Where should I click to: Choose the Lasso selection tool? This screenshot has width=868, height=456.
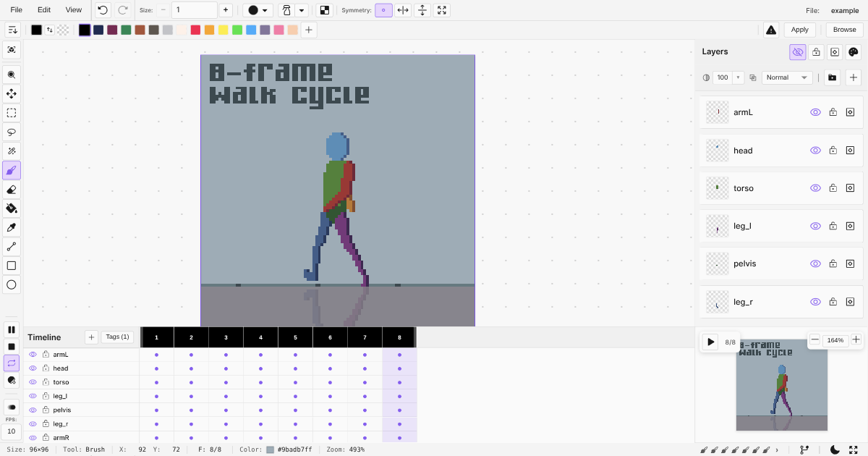(x=12, y=132)
